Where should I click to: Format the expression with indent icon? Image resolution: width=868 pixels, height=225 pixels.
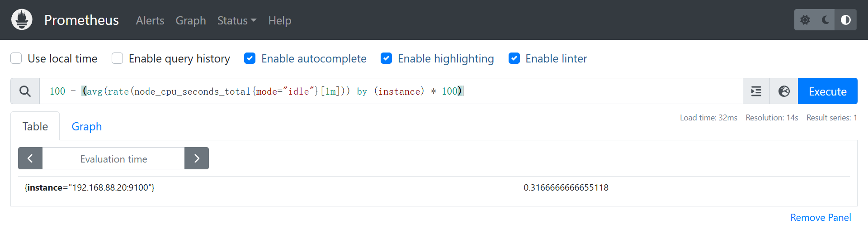756,91
